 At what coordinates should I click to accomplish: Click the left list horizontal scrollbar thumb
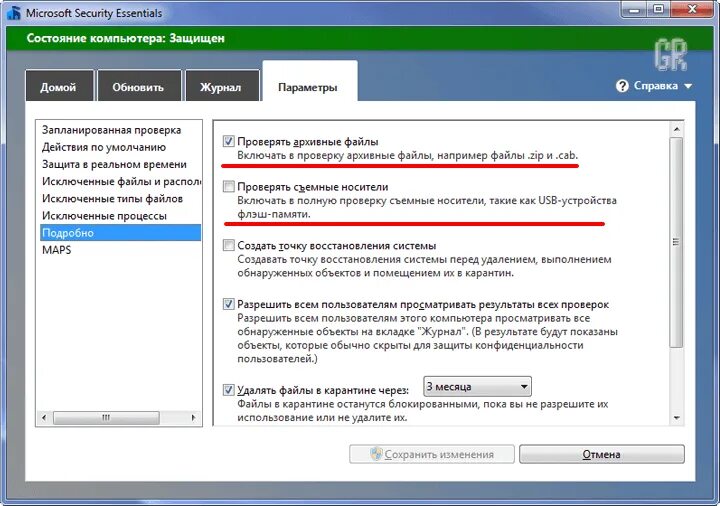pyautogui.click(x=106, y=418)
